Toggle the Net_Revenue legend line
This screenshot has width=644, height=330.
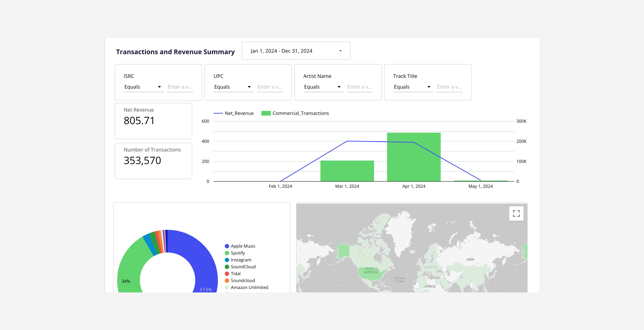click(x=218, y=113)
